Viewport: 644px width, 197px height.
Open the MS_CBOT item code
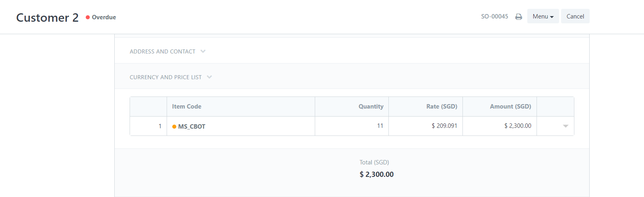[x=192, y=127]
